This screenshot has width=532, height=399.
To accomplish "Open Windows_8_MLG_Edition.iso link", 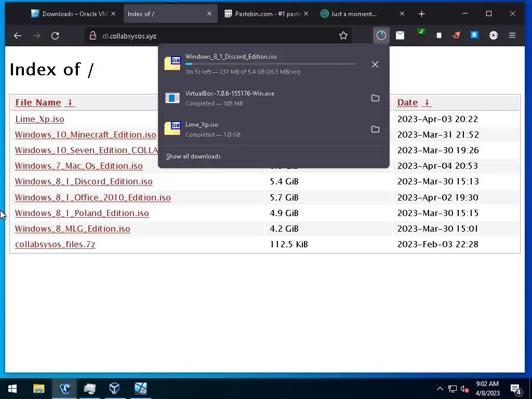I will pos(73,229).
